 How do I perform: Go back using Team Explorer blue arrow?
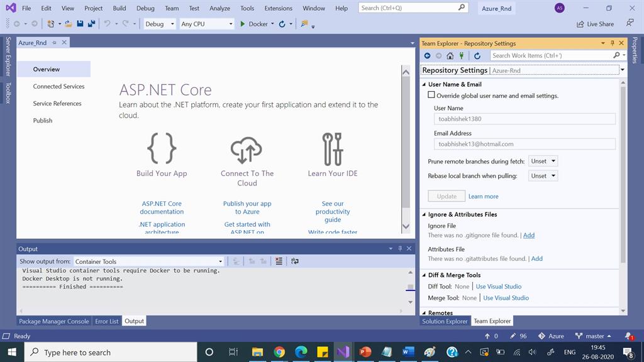427,55
